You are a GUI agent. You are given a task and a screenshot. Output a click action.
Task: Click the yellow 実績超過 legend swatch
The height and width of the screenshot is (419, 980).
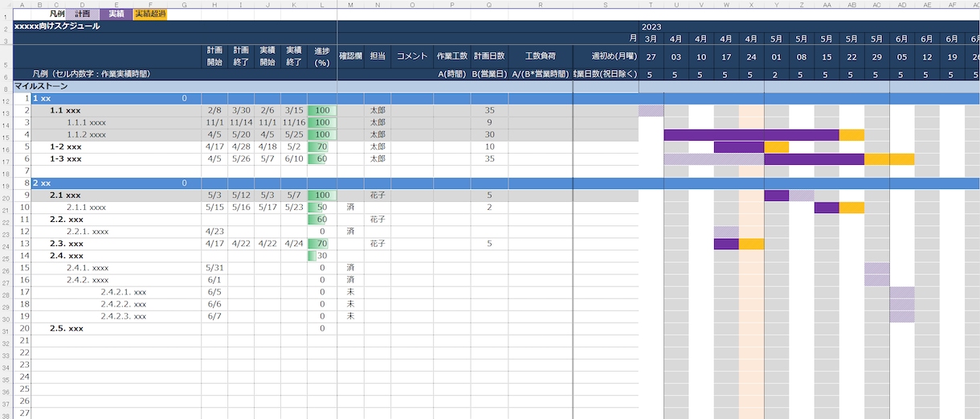tap(149, 14)
